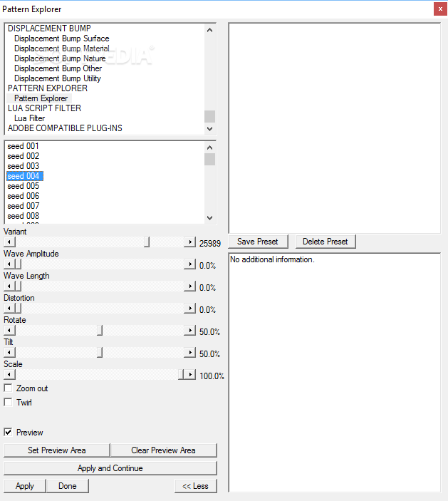
Task: Click Apply and Continue button
Action: (110, 468)
